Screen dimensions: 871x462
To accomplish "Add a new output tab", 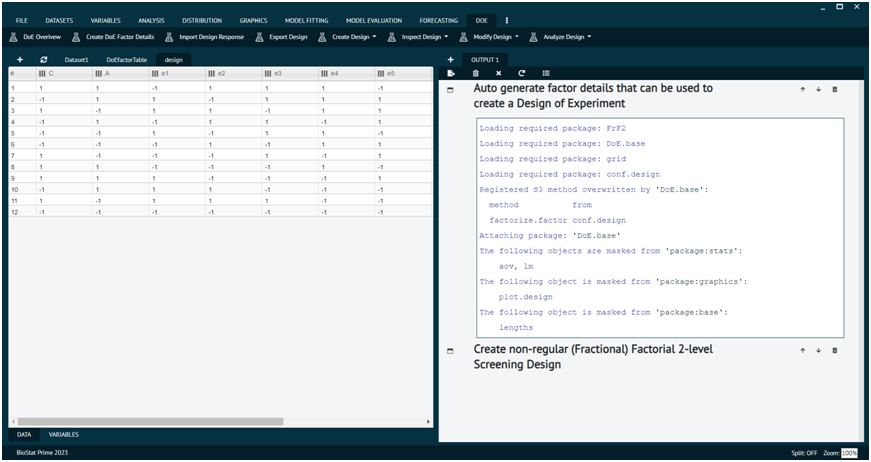I will [x=450, y=59].
